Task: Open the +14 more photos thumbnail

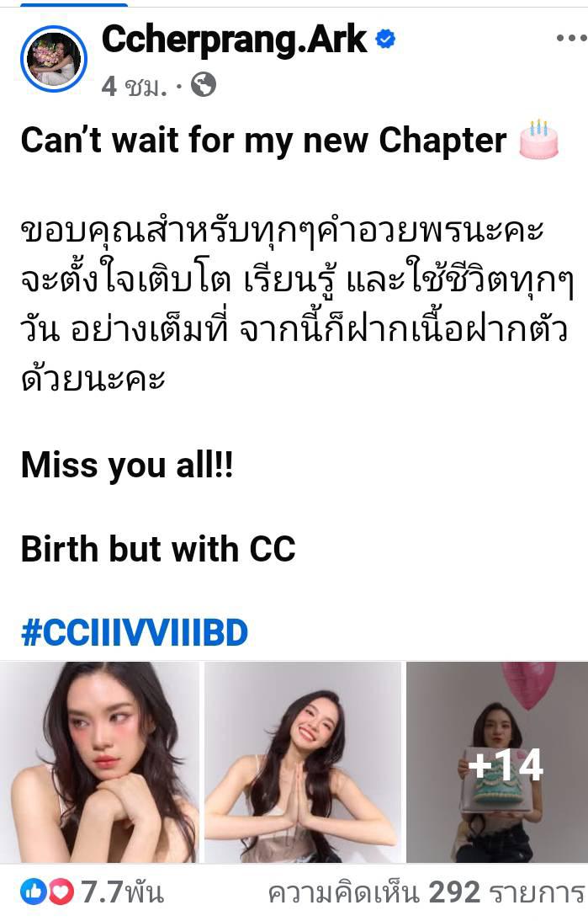Action: [x=497, y=762]
